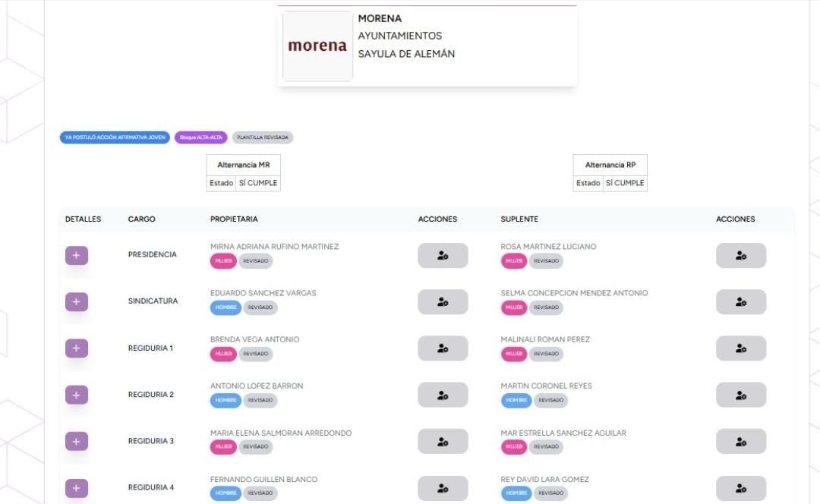Expand details for Sindicatura row
820x504 pixels.
77,301
